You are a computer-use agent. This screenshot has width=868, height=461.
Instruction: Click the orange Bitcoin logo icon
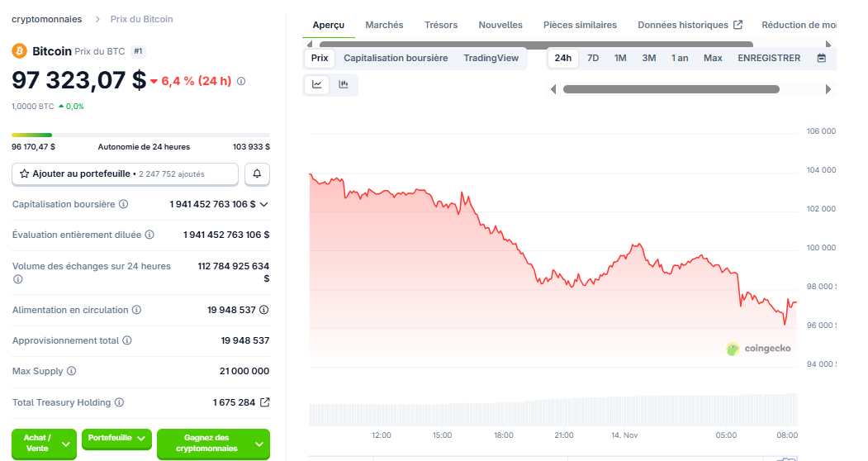coord(19,51)
